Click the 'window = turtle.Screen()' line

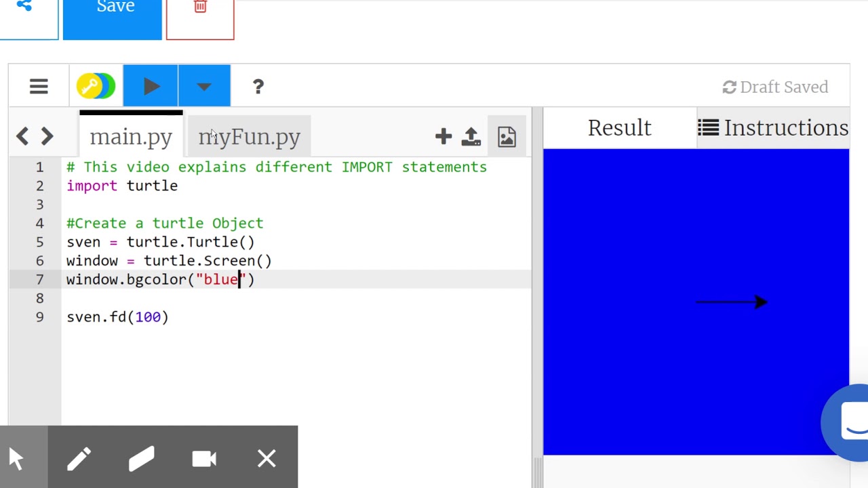coord(169,261)
